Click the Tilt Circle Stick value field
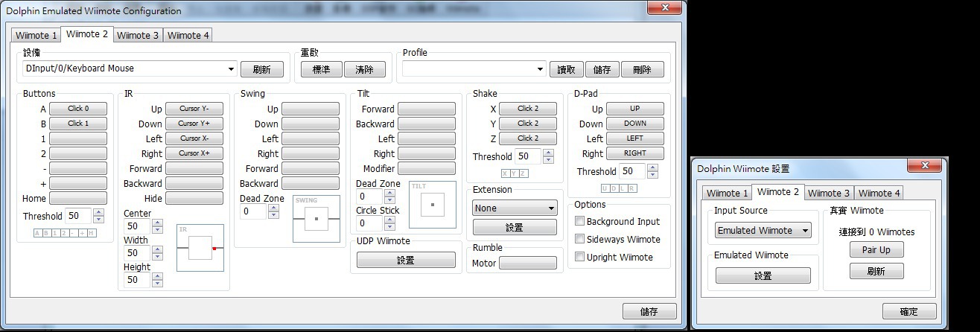 point(369,223)
